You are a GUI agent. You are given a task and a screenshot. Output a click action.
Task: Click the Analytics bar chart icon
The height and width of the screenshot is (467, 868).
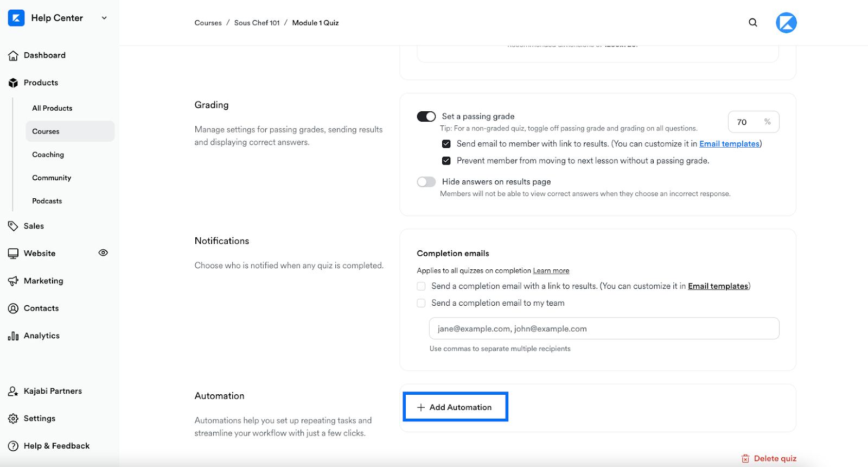[x=13, y=336]
